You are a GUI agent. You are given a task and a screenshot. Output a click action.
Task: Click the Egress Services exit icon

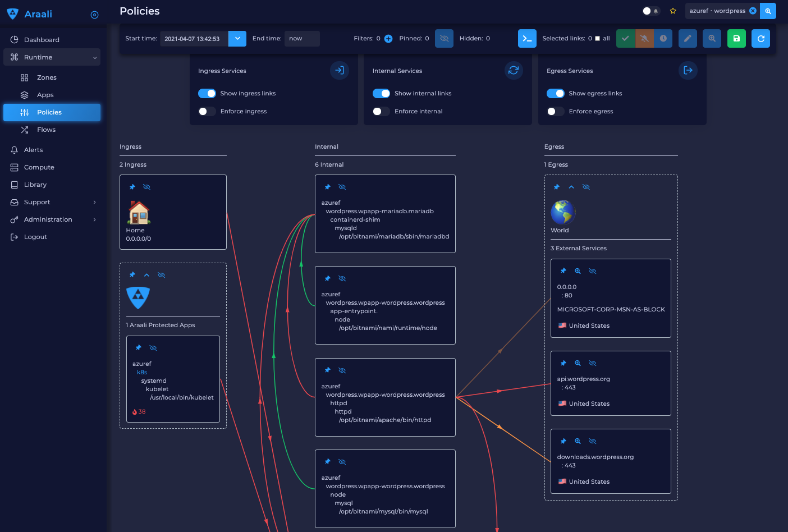(x=688, y=70)
